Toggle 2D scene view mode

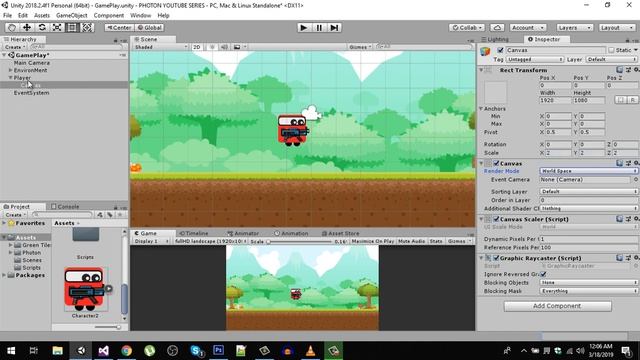tap(197, 47)
